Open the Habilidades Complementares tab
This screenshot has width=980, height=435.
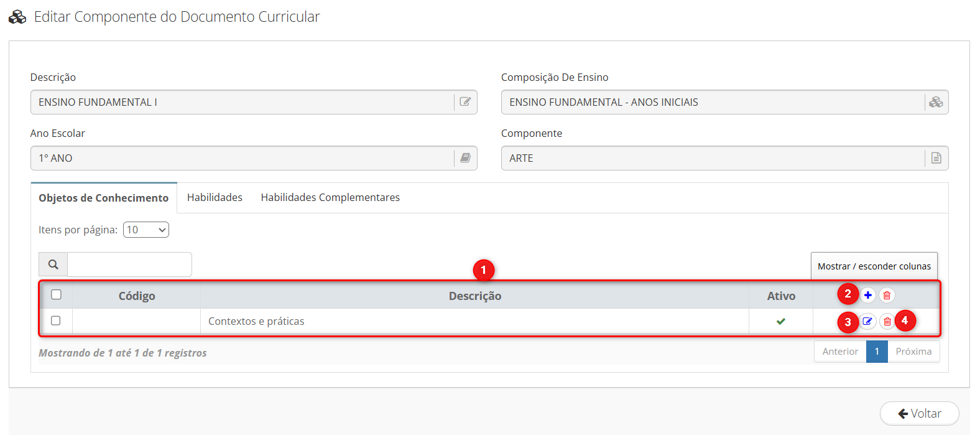point(330,197)
